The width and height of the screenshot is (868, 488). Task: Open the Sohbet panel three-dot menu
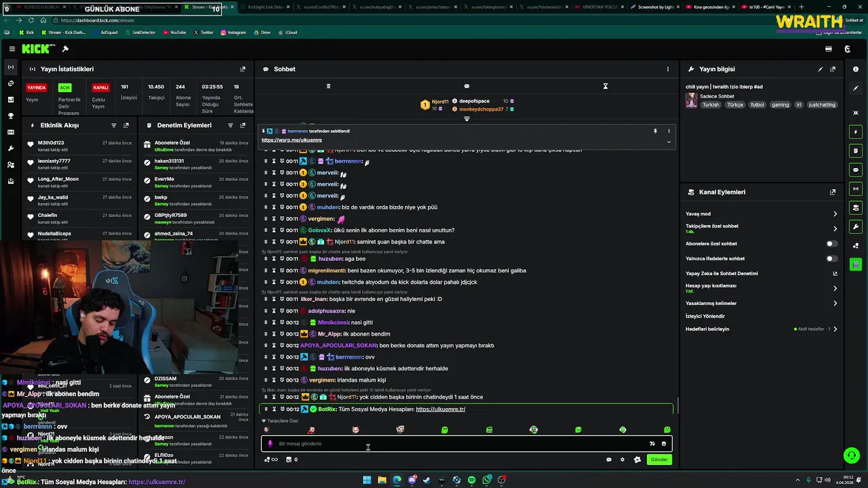(x=668, y=69)
